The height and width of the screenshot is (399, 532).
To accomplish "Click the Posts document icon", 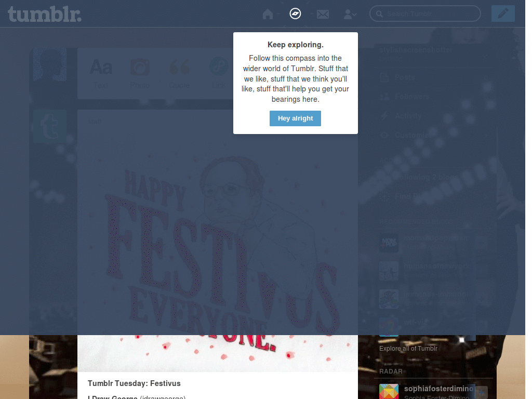I will [384, 77].
